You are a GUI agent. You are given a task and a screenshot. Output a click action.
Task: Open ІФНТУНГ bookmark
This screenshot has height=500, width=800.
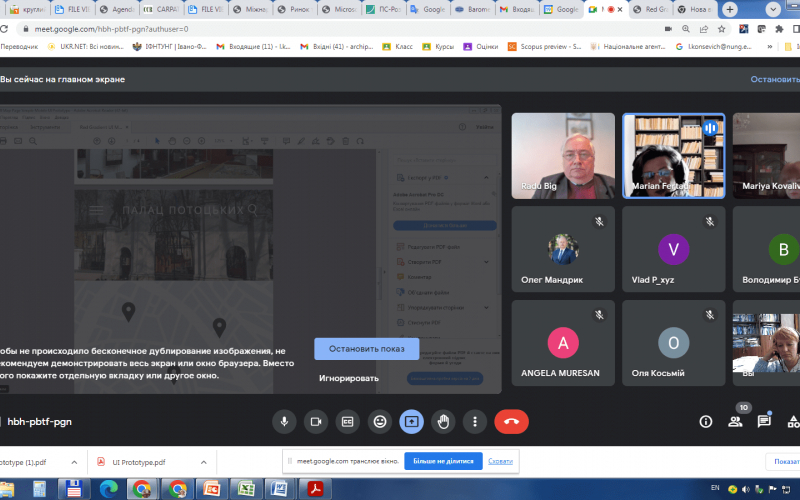click(x=169, y=46)
